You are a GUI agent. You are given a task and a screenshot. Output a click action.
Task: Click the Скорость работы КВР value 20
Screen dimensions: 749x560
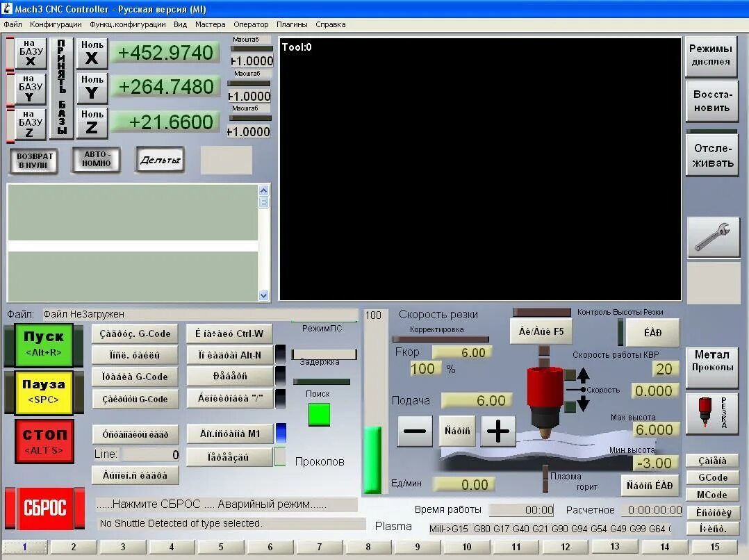point(664,369)
